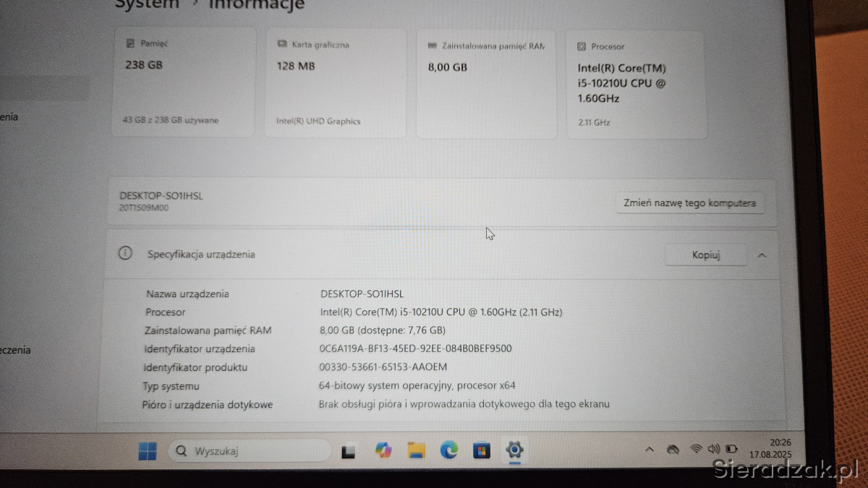Launch Copilot from the taskbar
868x488 pixels.
click(x=383, y=451)
